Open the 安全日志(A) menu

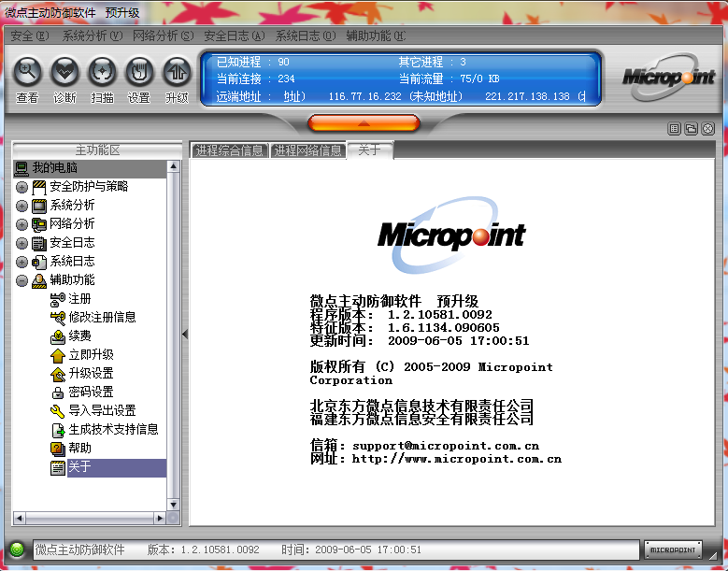coord(235,36)
